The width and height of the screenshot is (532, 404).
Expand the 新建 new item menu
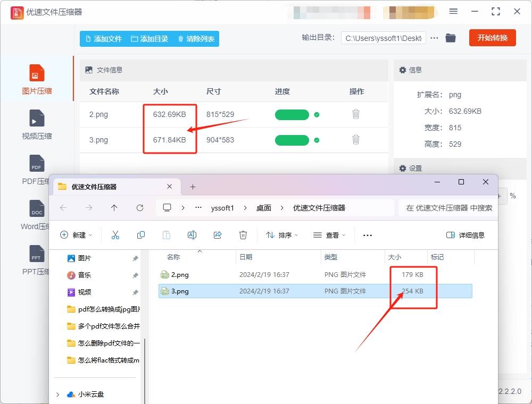coord(76,234)
